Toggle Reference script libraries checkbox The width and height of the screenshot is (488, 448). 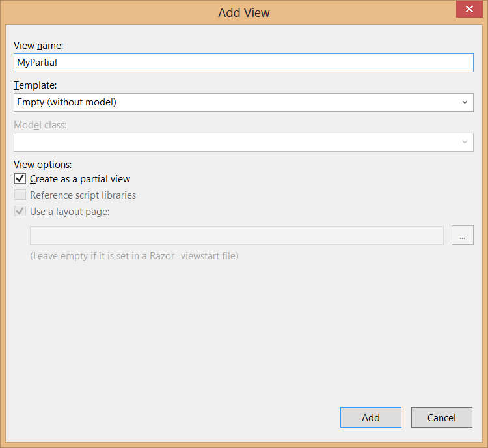(x=20, y=195)
